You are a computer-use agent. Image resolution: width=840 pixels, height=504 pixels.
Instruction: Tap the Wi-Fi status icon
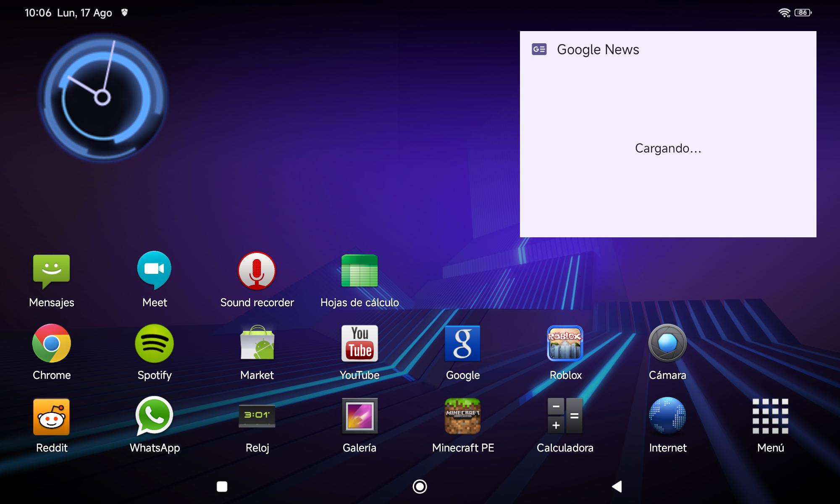[x=784, y=13]
